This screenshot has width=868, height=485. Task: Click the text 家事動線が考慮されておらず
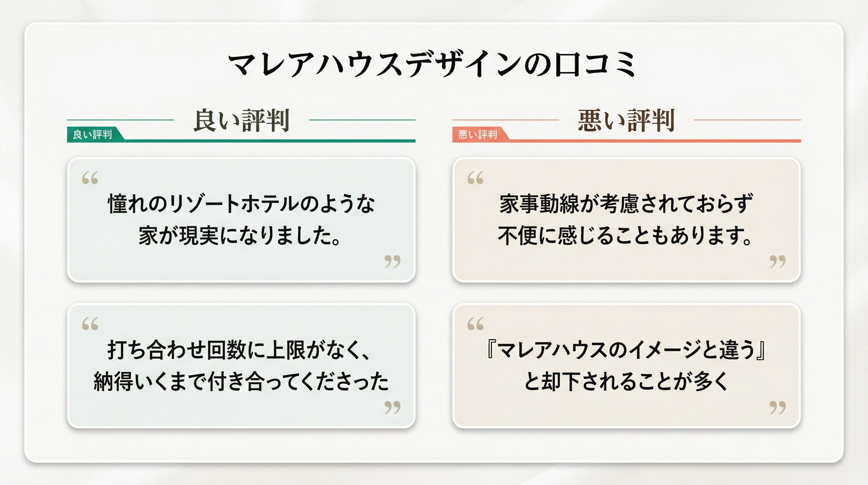coord(626,204)
